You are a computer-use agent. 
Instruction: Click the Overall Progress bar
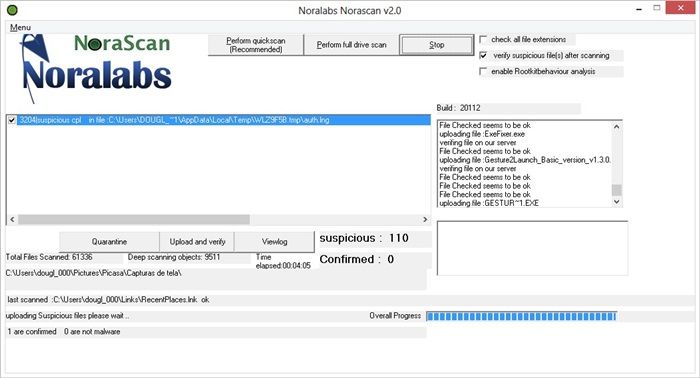pos(521,316)
